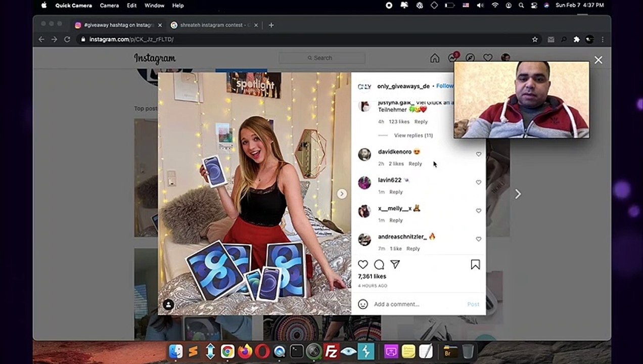This screenshot has height=364, width=643.
Task: Open Wi-Fi status in menu bar
Action: click(495, 6)
